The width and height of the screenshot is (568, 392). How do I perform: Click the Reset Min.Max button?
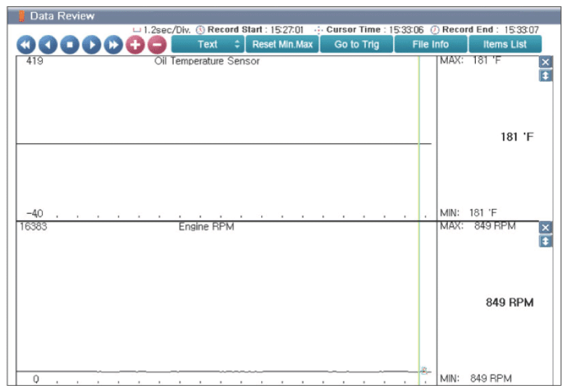(x=282, y=44)
